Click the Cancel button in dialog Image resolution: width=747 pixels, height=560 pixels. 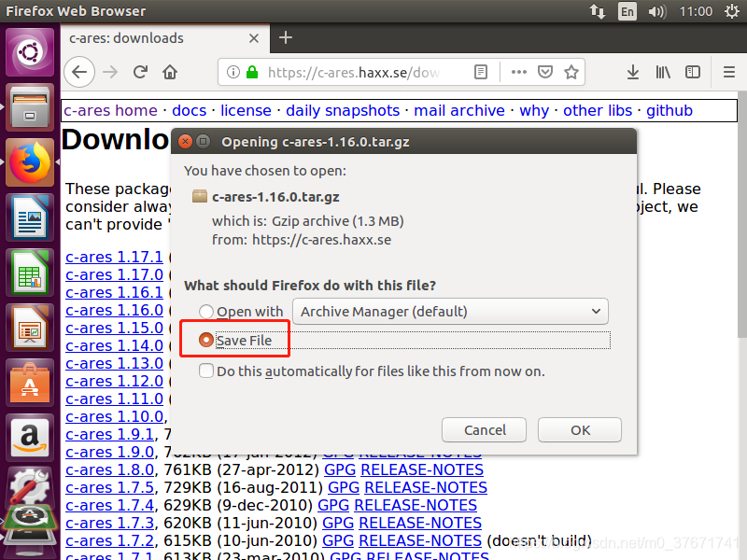484,430
